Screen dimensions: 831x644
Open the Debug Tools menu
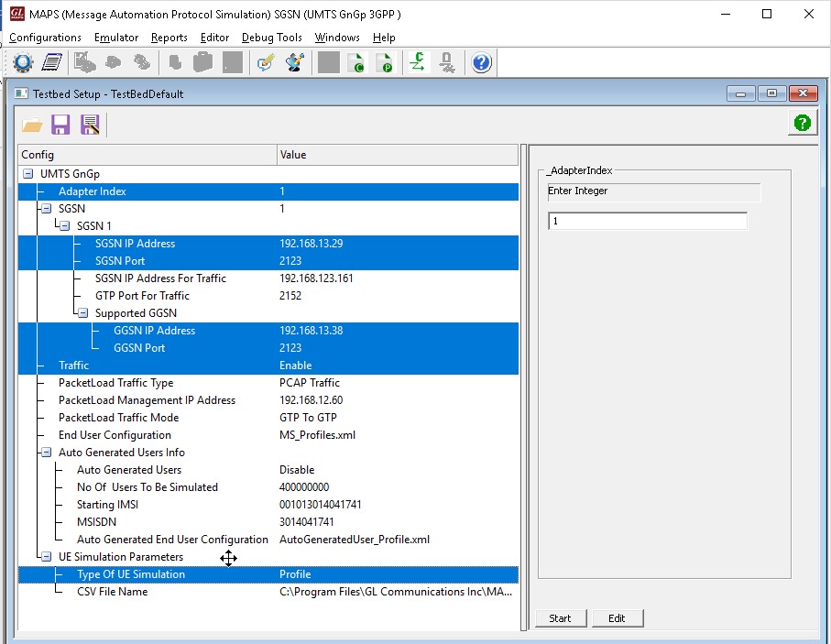[271, 38]
